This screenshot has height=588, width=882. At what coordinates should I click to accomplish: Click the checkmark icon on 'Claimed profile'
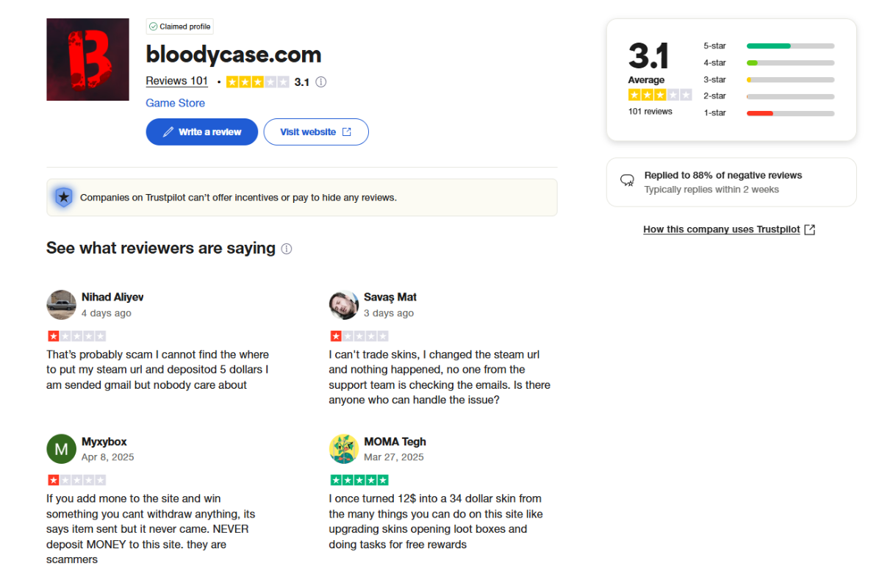[152, 26]
